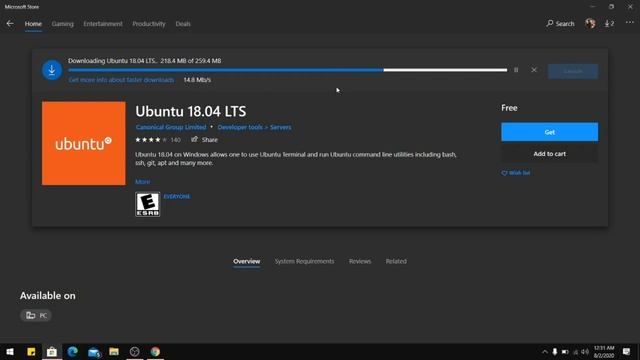Open the three-dot more menu
Image resolution: width=640 pixels, height=360 pixels.
(x=630, y=23)
